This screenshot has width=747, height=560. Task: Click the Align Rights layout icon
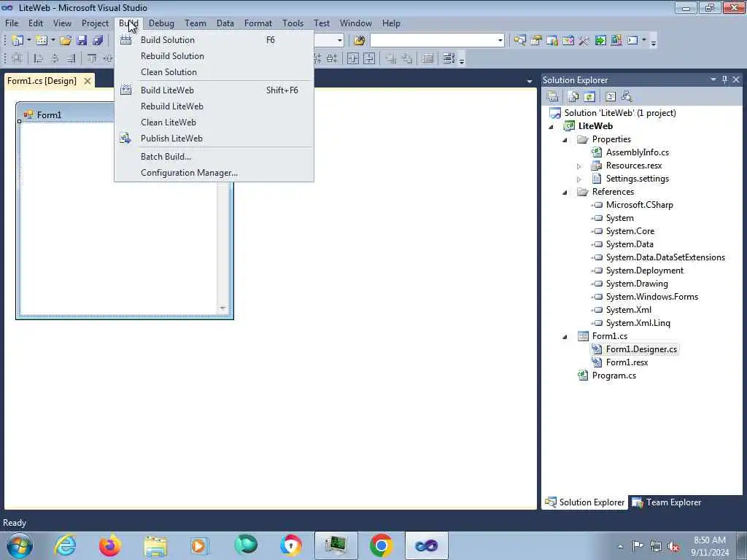71,58
